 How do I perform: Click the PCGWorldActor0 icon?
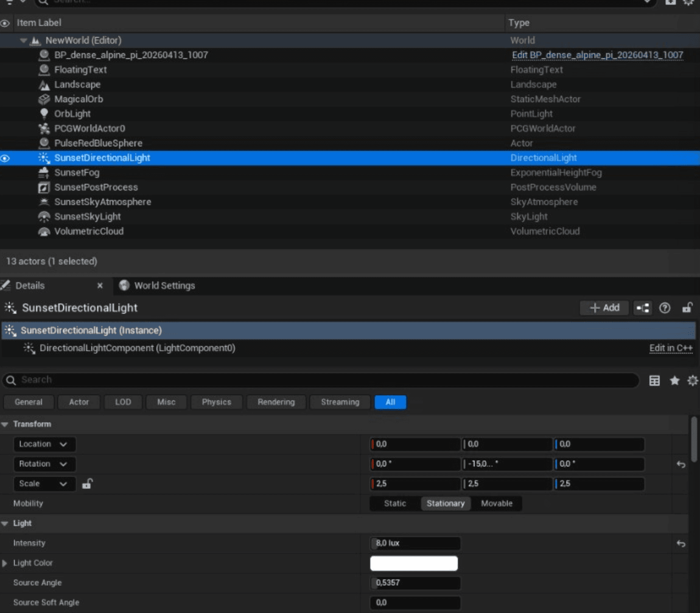[x=44, y=129]
